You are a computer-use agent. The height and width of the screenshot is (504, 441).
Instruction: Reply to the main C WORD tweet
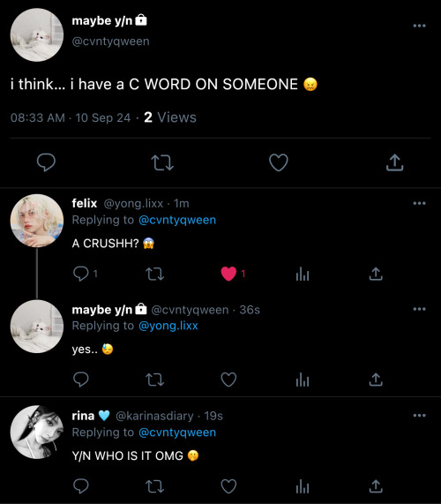pos(46,162)
